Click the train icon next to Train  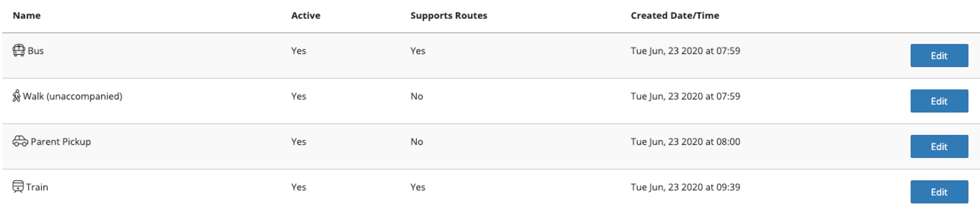[x=18, y=186]
